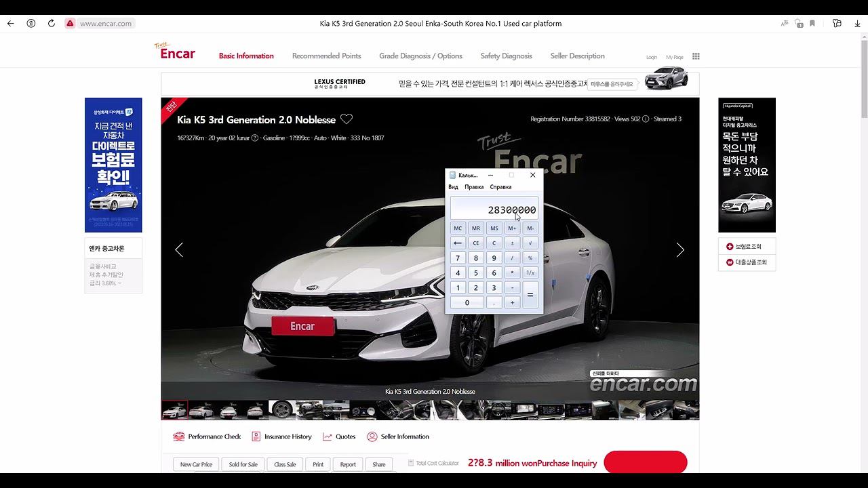Viewport: 868px width, 488px height.
Task: Open Quotes
Action: [x=339, y=436]
